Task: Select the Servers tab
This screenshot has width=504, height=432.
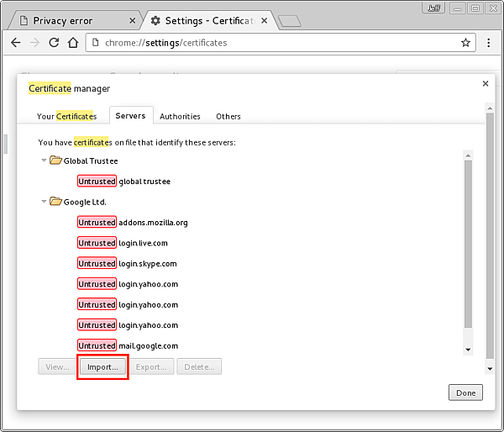Action: point(130,115)
